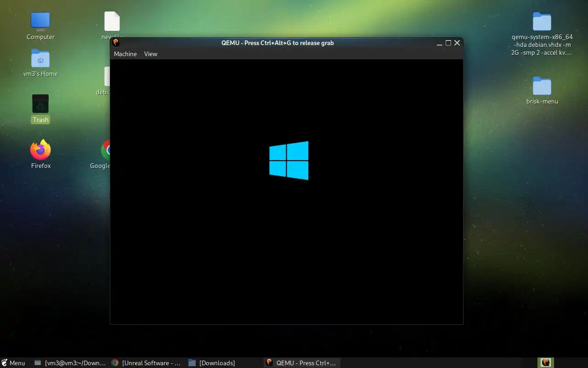Select the vm3's Home folder icon
Image resolution: width=588 pixels, height=368 pixels.
point(40,58)
